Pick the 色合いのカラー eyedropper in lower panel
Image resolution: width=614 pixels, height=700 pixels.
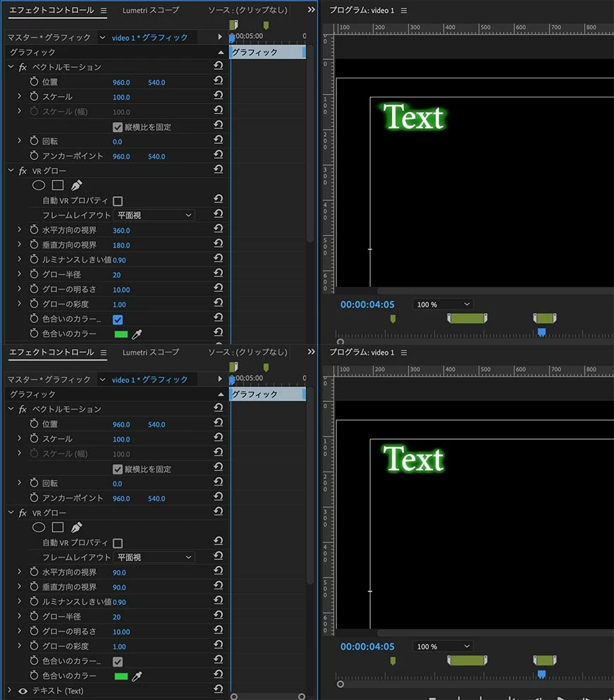click(137, 676)
